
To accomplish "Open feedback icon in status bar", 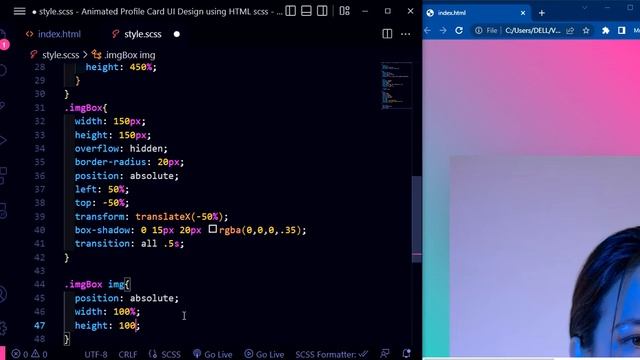I will pyautogui.click(x=384, y=354).
